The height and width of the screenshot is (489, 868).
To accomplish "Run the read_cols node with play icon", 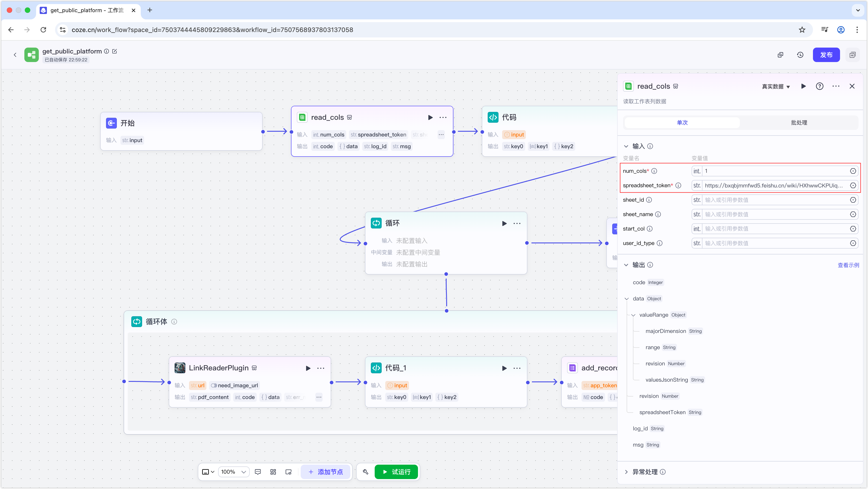I will pyautogui.click(x=430, y=117).
